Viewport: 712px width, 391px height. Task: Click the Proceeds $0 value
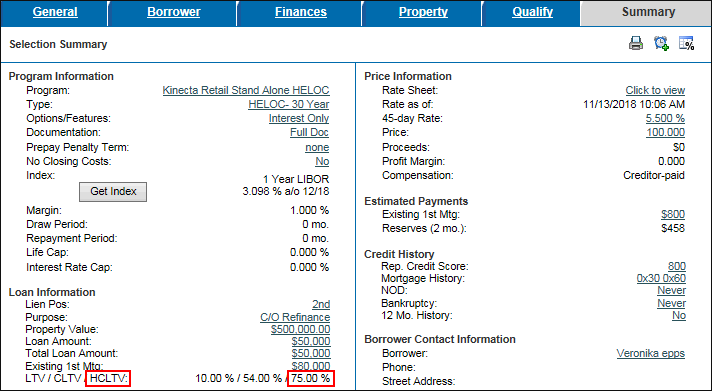tap(679, 148)
